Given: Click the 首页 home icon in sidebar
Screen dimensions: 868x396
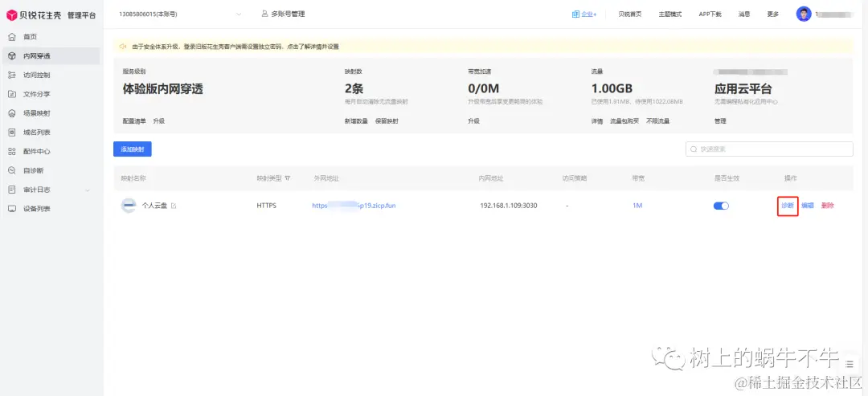Looking at the screenshot, I should [12, 36].
